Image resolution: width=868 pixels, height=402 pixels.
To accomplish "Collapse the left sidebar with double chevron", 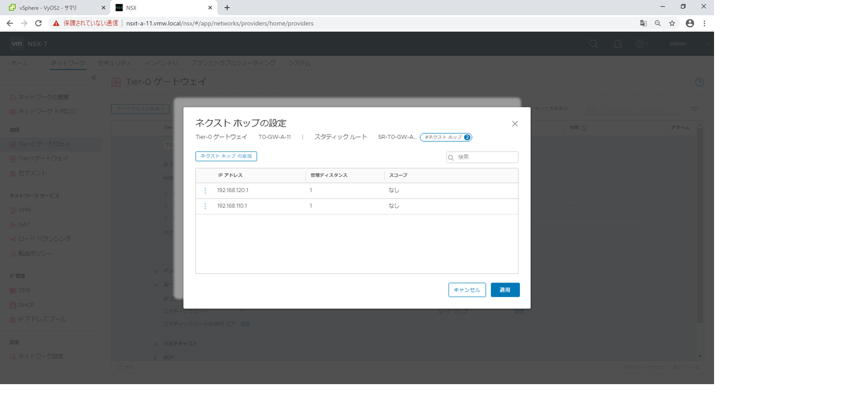I will click(94, 78).
